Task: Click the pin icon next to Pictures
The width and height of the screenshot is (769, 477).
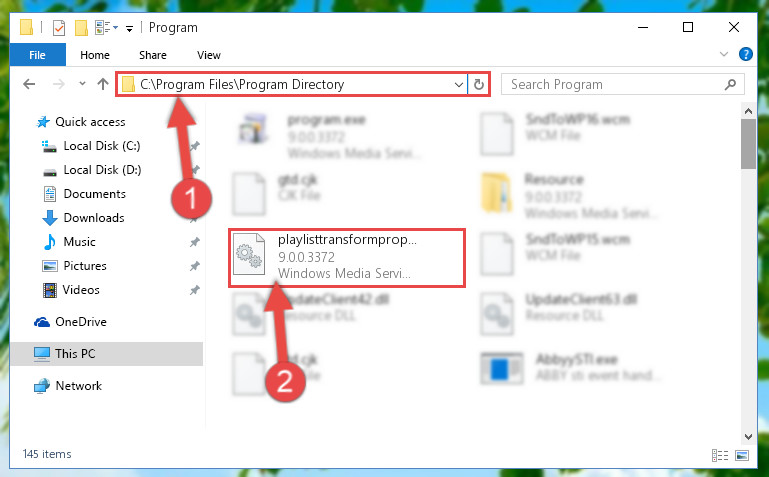Action: pos(195,266)
